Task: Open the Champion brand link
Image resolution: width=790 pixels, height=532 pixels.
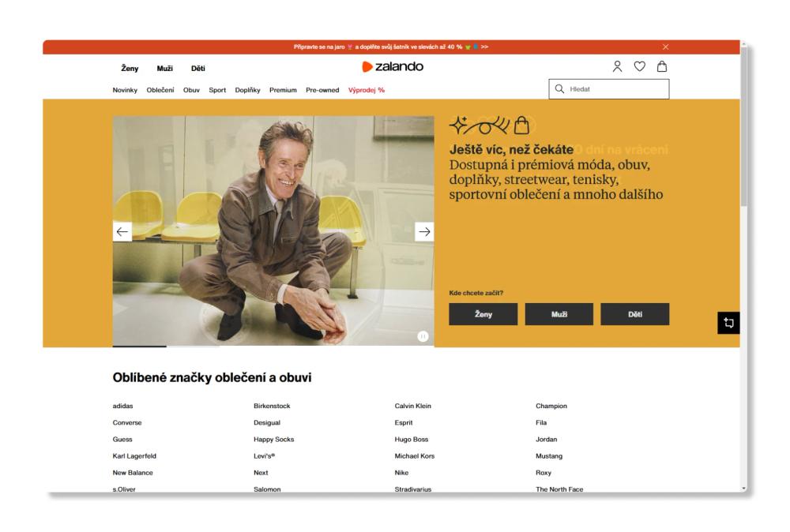Action: click(x=551, y=406)
